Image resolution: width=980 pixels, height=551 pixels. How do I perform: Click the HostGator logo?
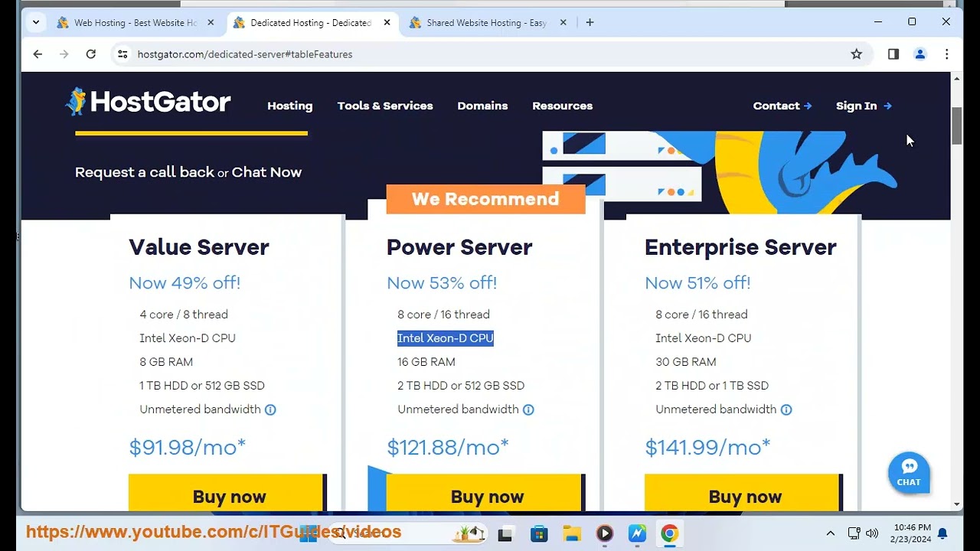(x=148, y=102)
